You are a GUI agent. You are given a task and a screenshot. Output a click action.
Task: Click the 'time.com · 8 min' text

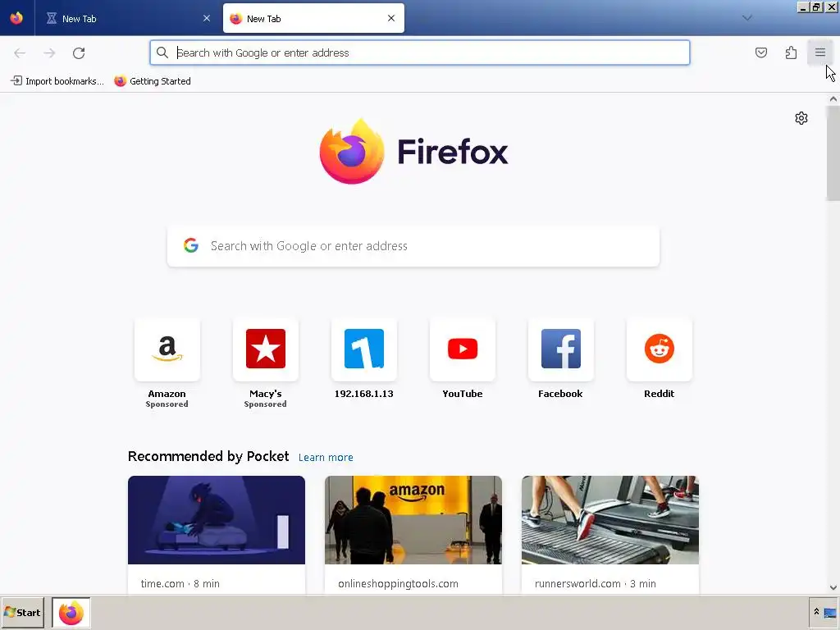coord(180,584)
